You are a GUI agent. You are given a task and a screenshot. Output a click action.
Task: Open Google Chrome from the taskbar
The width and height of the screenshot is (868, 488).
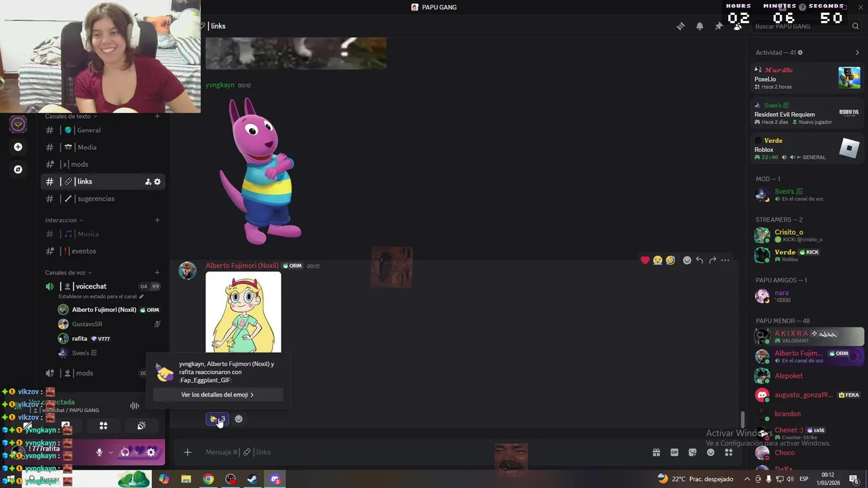click(208, 479)
